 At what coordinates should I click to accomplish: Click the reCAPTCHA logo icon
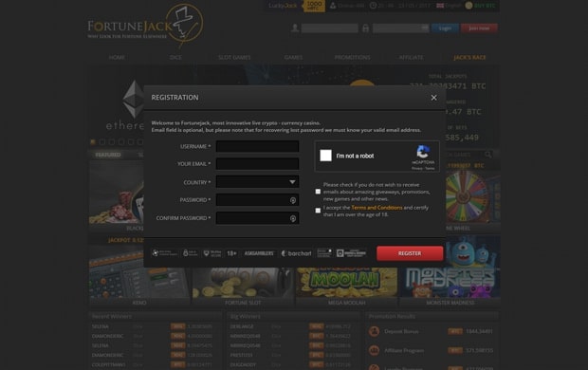click(423, 153)
